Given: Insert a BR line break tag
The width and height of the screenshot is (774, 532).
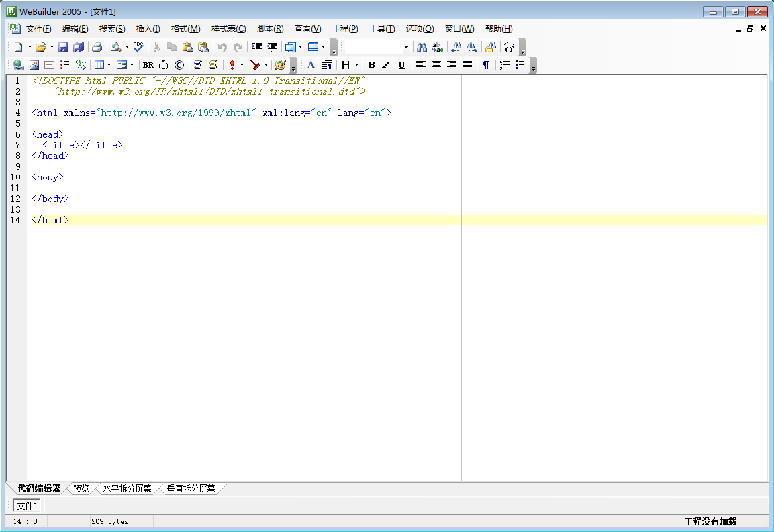Looking at the screenshot, I should coord(148,65).
